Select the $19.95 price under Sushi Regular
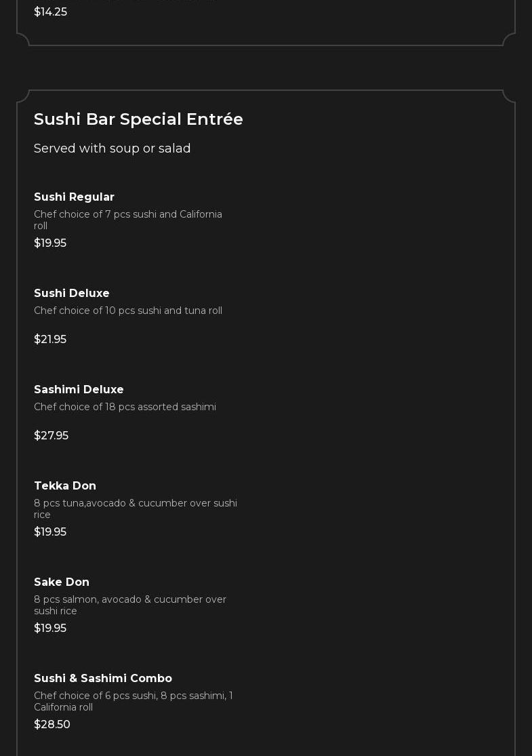 50,243
